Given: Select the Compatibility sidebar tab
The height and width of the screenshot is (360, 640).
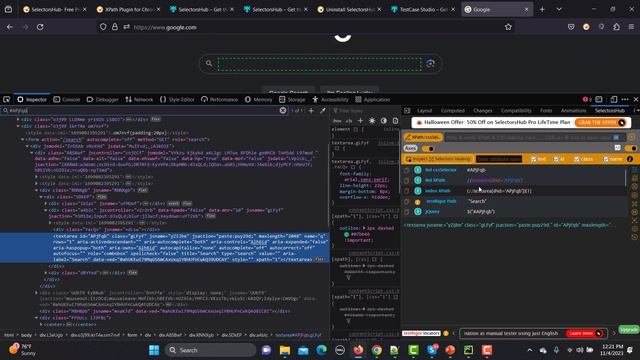Looking at the screenshot, I should [x=516, y=111].
